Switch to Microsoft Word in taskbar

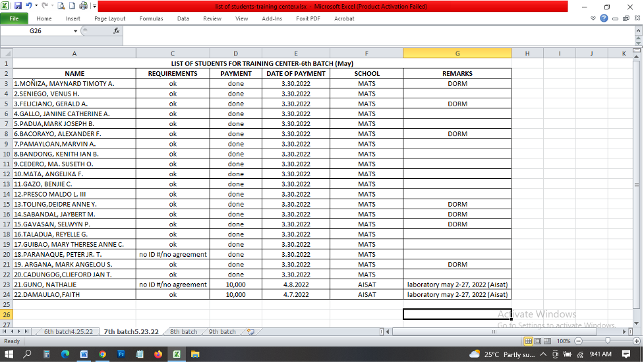(84, 354)
